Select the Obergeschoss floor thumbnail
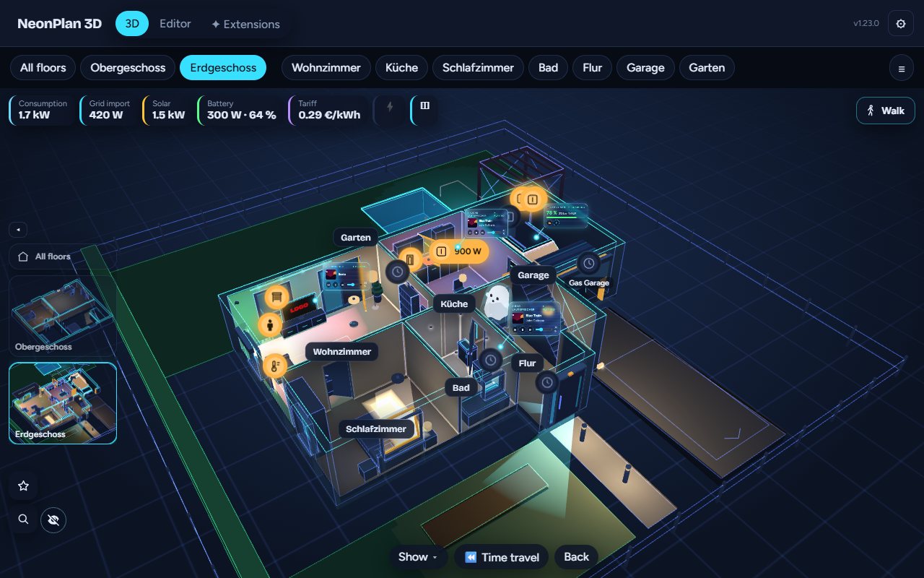 (x=63, y=315)
